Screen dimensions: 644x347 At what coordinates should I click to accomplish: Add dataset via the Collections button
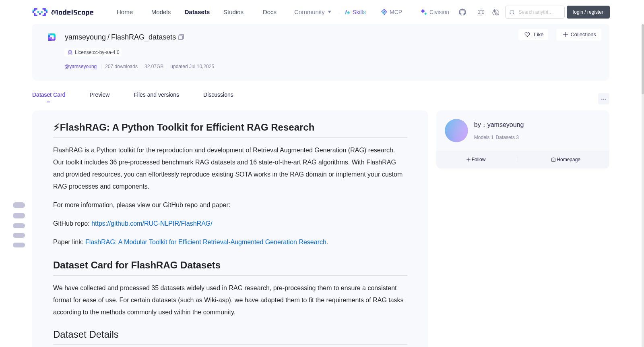(579, 35)
